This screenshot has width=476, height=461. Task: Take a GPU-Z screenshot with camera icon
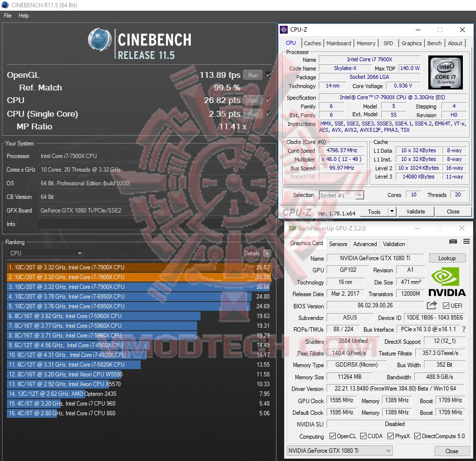click(x=453, y=241)
